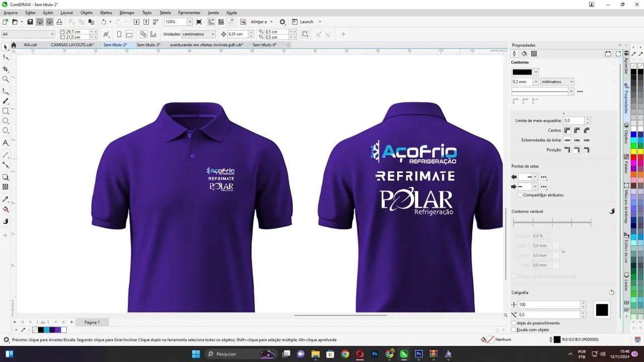Switch to CAMISAS LAYOUTS.cdr tab

tap(73, 45)
